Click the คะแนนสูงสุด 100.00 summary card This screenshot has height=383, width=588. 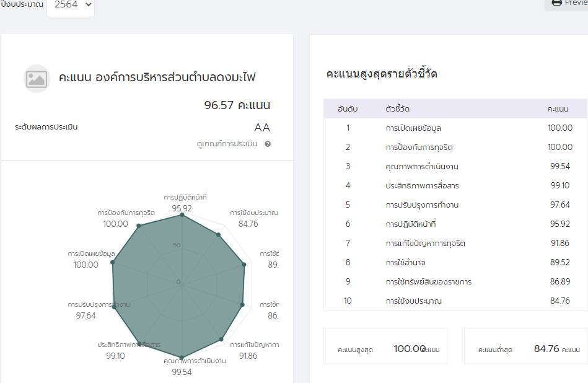pos(385,349)
